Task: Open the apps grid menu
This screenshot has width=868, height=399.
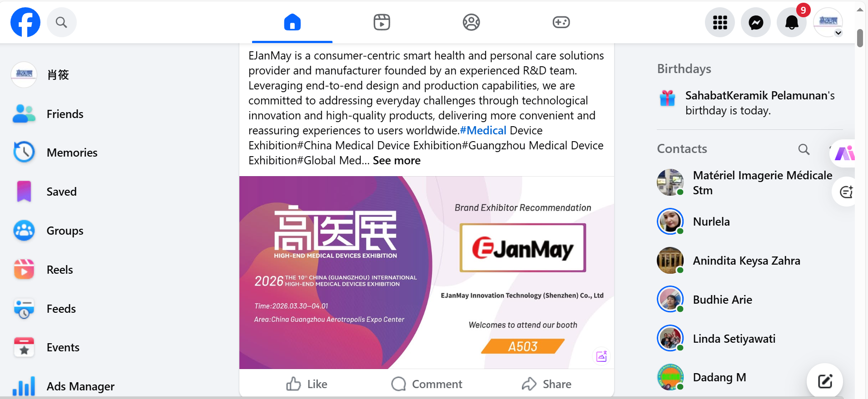Action: [720, 22]
